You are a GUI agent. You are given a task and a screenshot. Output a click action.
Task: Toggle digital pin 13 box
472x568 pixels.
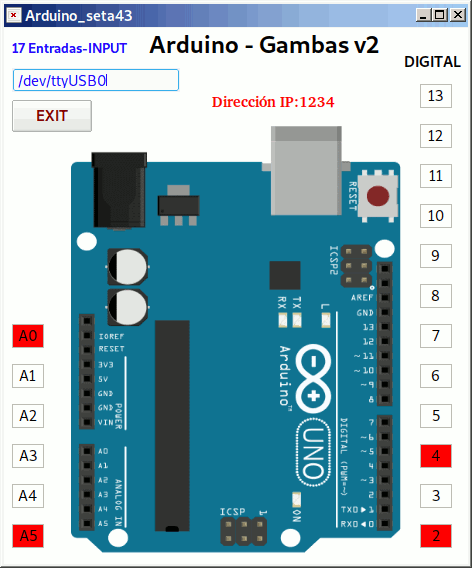(x=436, y=96)
